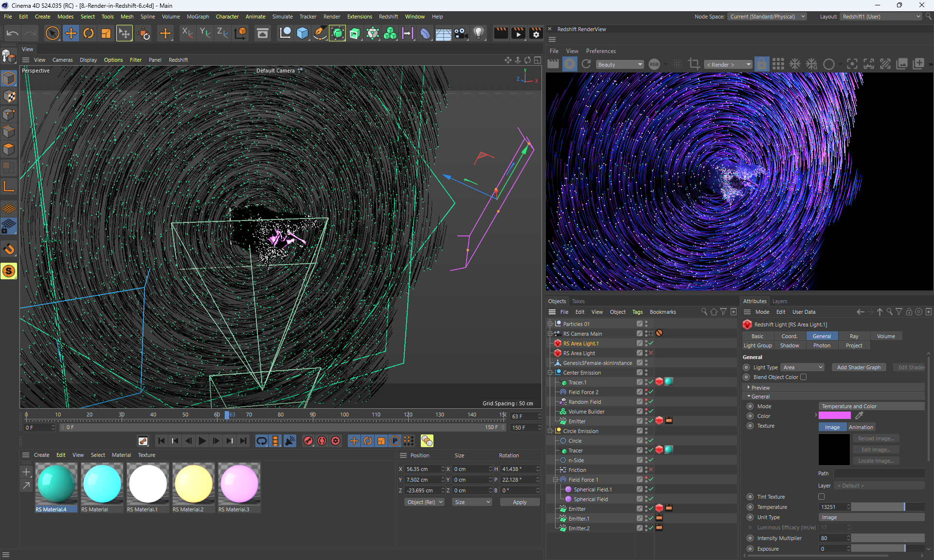Toggle visibility checkmark for RS Area Light

(x=651, y=353)
